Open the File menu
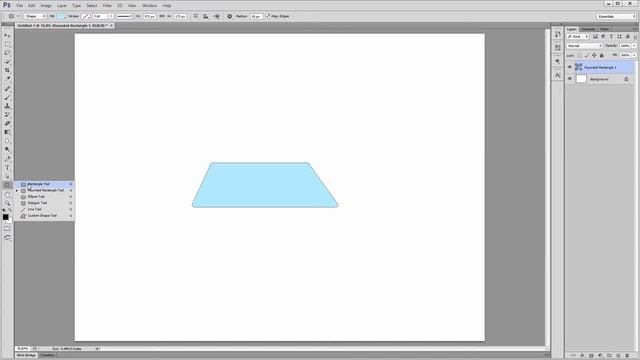The image size is (640, 360). 20,6
